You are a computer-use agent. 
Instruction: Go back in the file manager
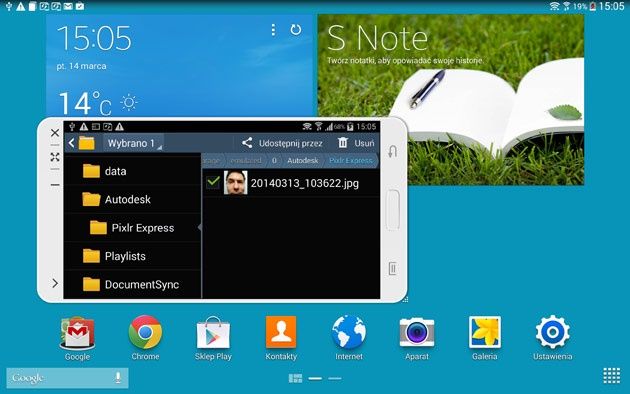(x=72, y=143)
